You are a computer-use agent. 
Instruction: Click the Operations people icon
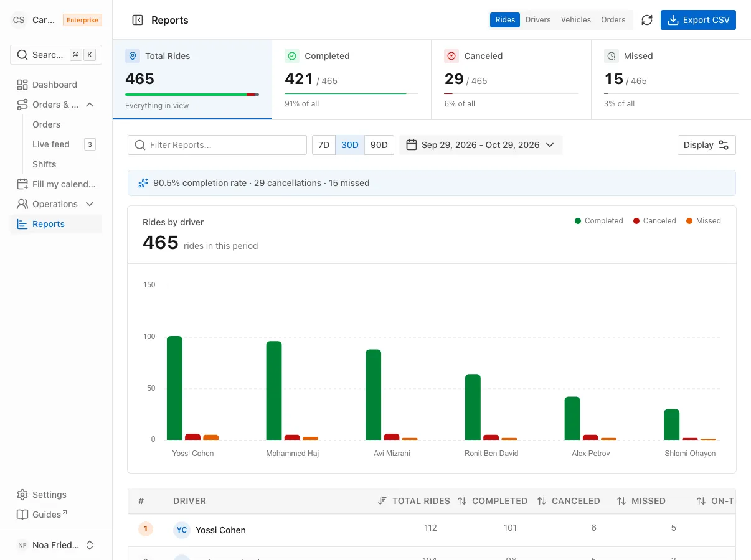[22, 204]
